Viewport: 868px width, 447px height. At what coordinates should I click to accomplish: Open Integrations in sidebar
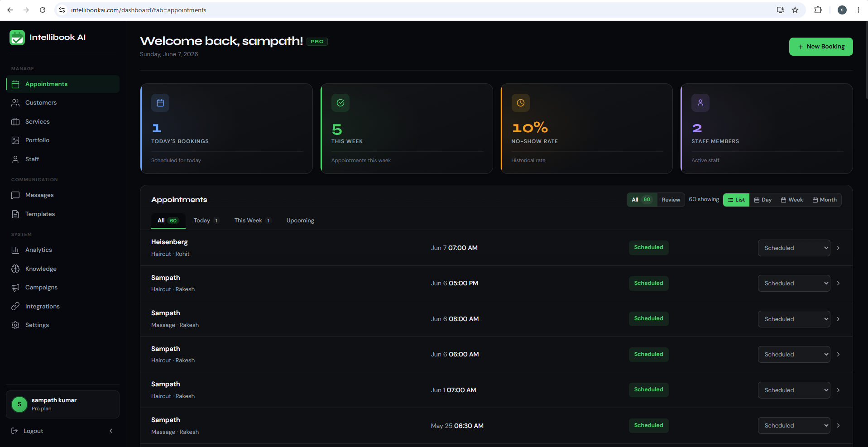click(62, 307)
